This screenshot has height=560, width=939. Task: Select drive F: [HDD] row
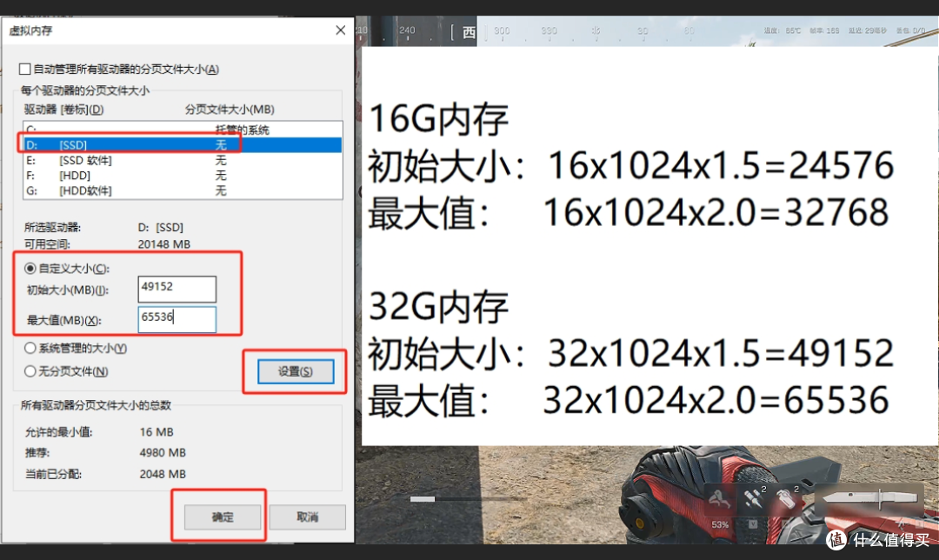coord(183,176)
